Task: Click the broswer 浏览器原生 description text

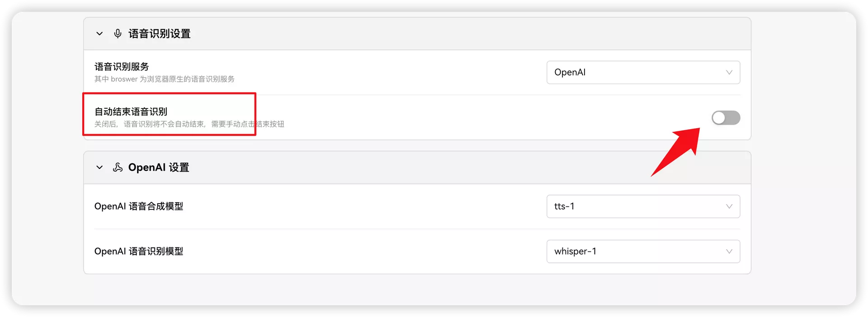Action: [164, 79]
